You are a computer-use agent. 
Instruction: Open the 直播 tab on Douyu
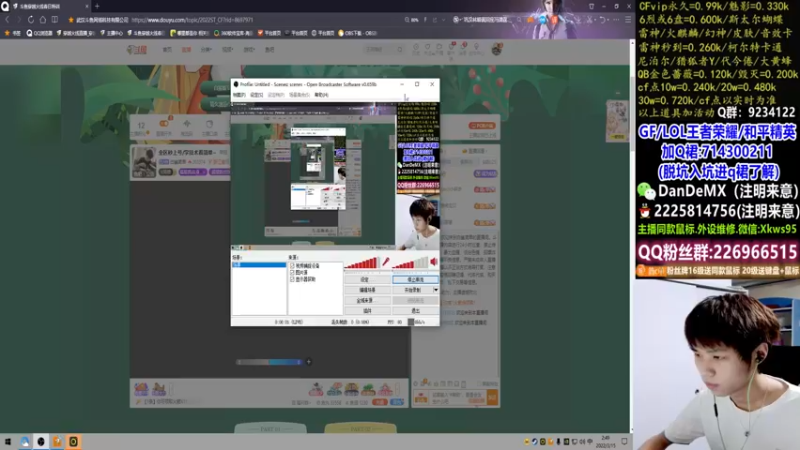tap(186, 49)
